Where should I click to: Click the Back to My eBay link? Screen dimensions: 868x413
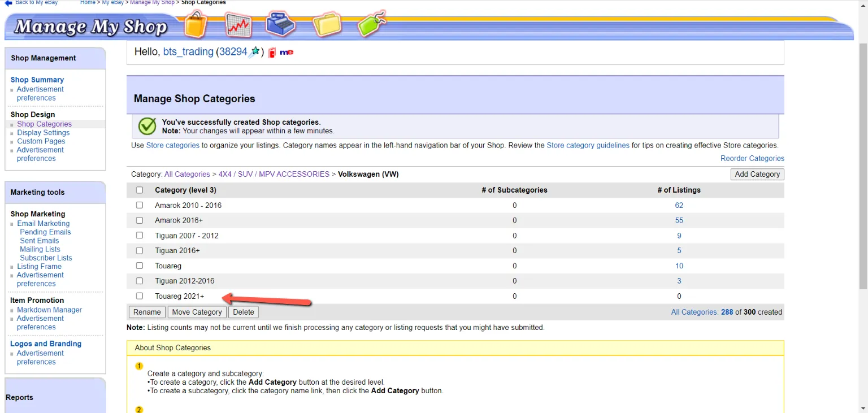[x=36, y=3]
